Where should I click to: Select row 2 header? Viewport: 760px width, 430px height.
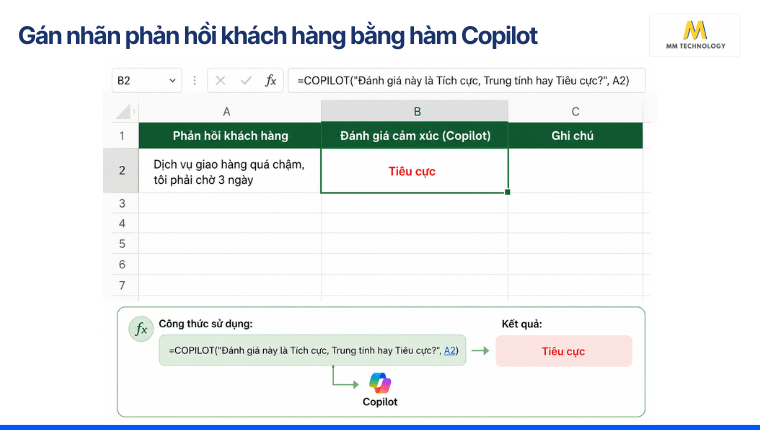[x=121, y=171]
